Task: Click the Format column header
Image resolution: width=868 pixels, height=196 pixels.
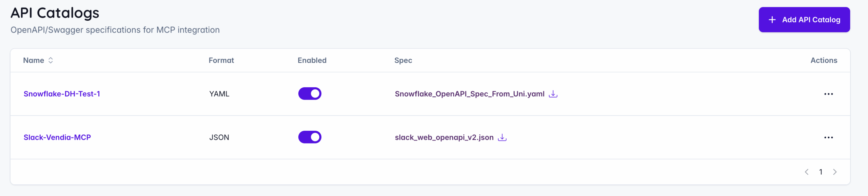Action: [x=221, y=60]
